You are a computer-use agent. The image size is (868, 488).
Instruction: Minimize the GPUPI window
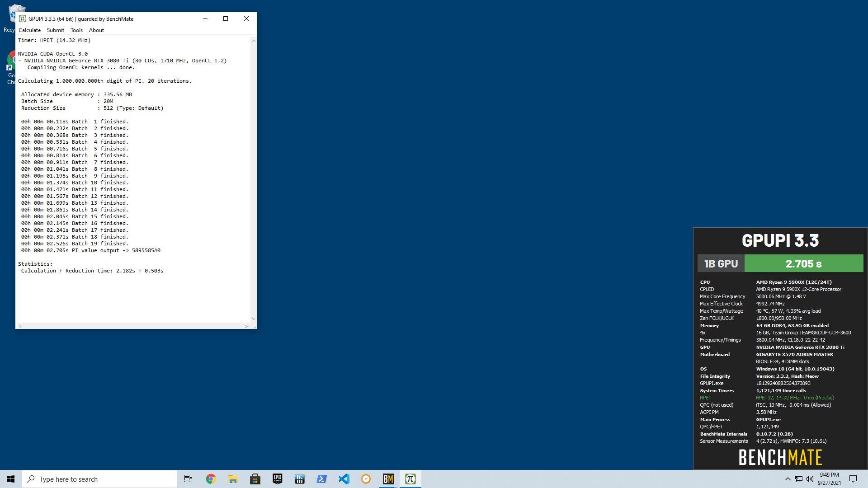(205, 19)
